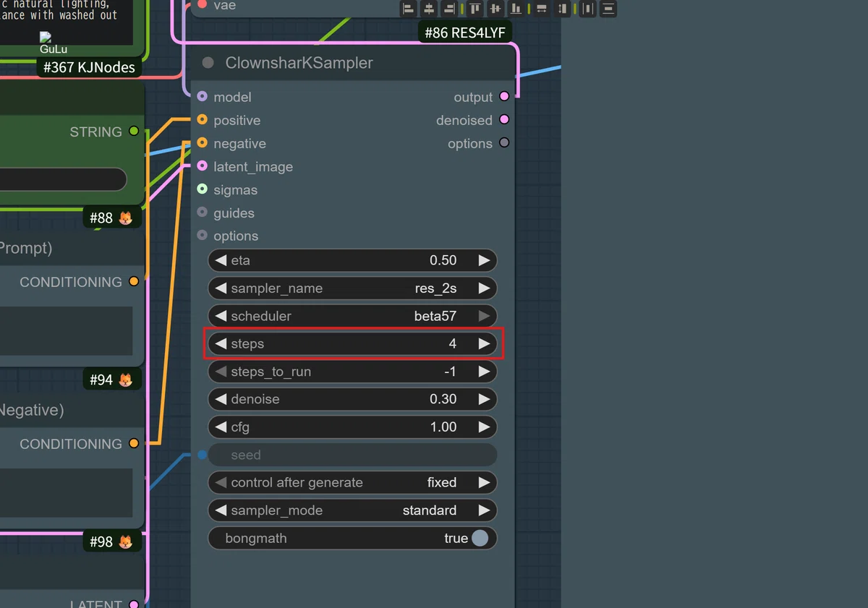Click the cfg value 1.00
Screen dimensions: 868x608
(443, 427)
